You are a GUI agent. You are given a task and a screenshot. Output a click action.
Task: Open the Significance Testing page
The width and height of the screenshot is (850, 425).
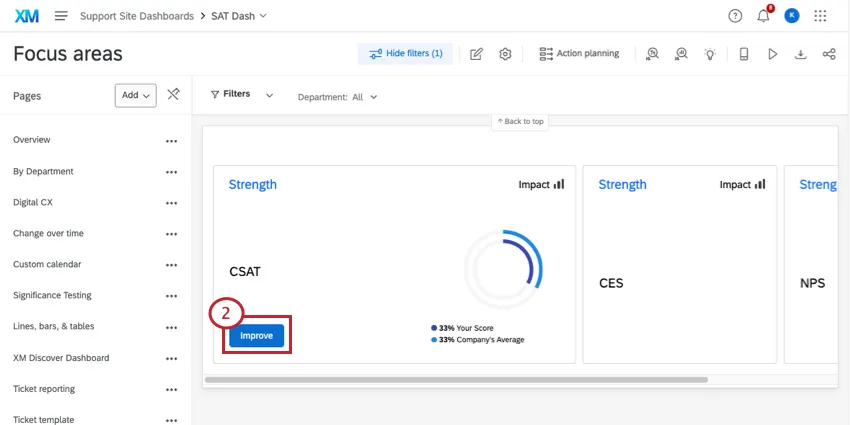pyautogui.click(x=52, y=295)
